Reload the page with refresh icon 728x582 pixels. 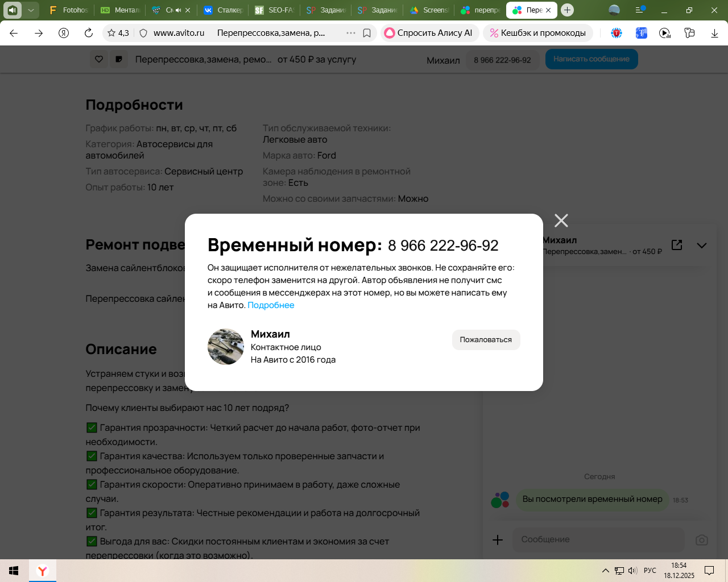tap(89, 33)
